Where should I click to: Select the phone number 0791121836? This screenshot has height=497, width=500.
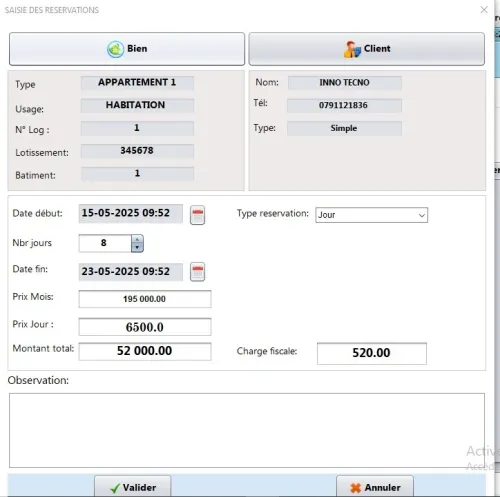tap(344, 105)
